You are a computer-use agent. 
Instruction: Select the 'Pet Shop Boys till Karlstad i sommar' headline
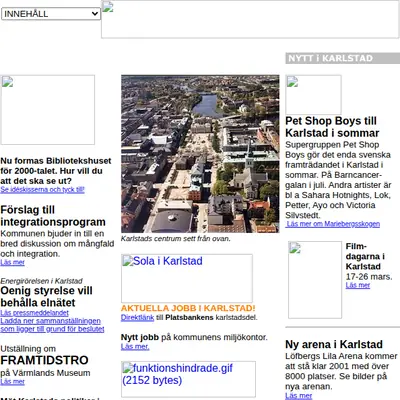click(x=332, y=127)
